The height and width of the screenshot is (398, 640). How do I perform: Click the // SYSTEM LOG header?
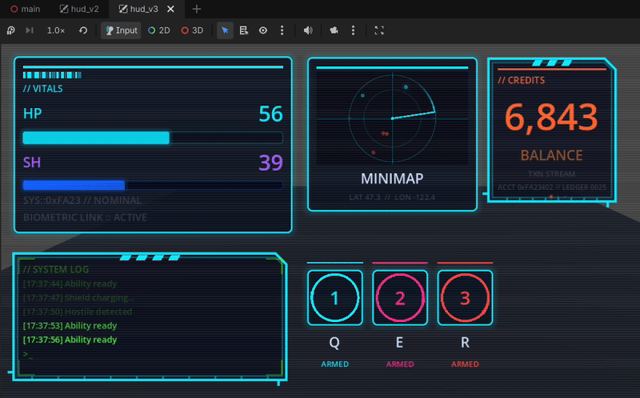click(56, 269)
